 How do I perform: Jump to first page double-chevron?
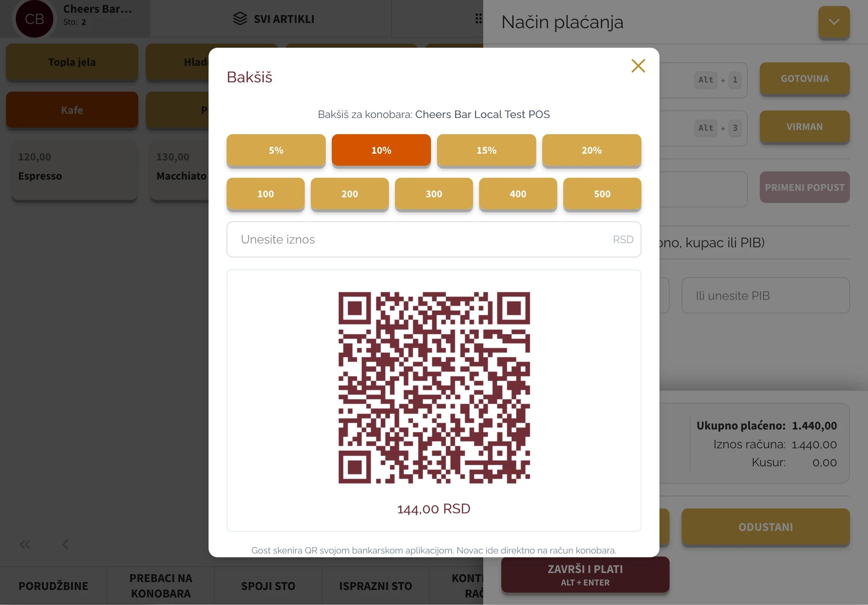pyautogui.click(x=25, y=544)
